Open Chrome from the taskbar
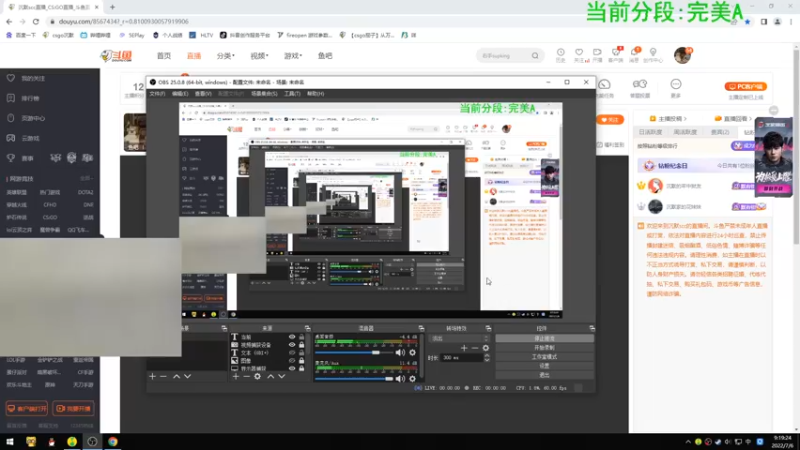The width and height of the screenshot is (800, 450). pos(113,442)
